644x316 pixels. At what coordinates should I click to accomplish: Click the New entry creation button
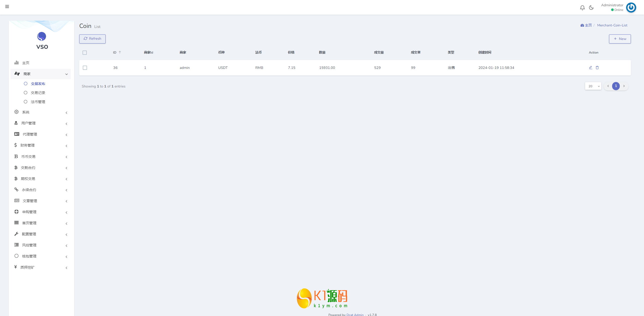(620, 38)
